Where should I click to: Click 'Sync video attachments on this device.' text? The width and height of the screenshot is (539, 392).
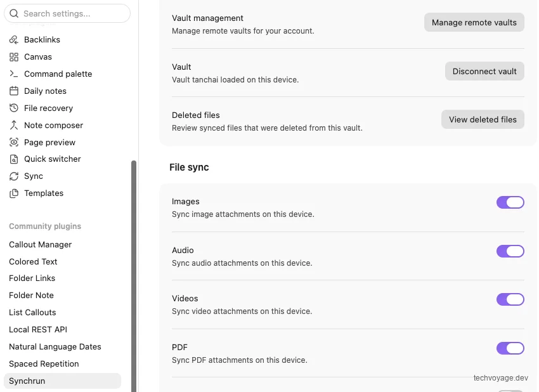pyautogui.click(x=242, y=311)
